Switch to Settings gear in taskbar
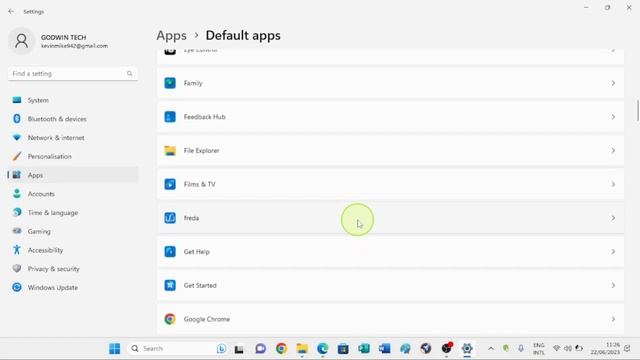640x360 pixels. coord(467,349)
